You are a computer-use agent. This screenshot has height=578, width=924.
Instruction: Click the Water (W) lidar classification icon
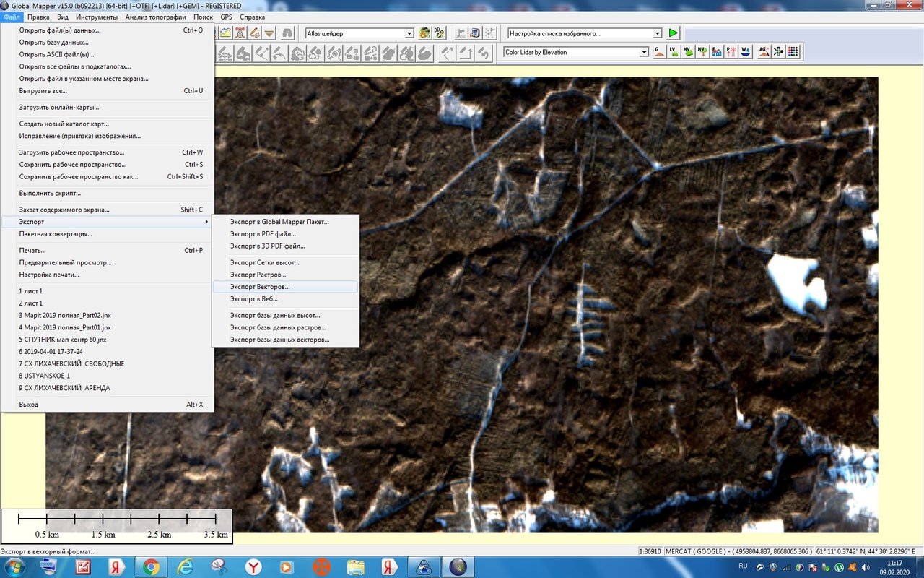[746, 52]
